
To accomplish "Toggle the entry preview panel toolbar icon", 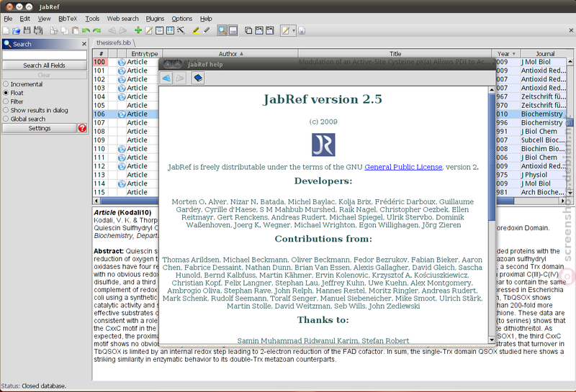I will pyautogui.click(x=233, y=30).
